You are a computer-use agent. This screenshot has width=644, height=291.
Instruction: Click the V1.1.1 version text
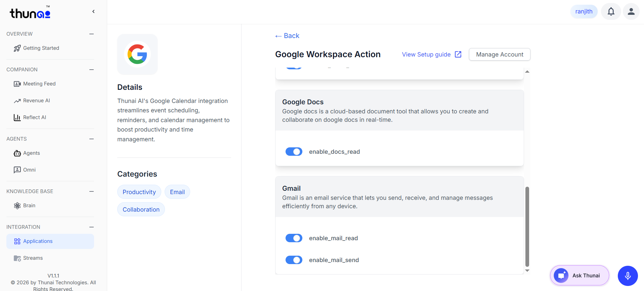pos(53,276)
